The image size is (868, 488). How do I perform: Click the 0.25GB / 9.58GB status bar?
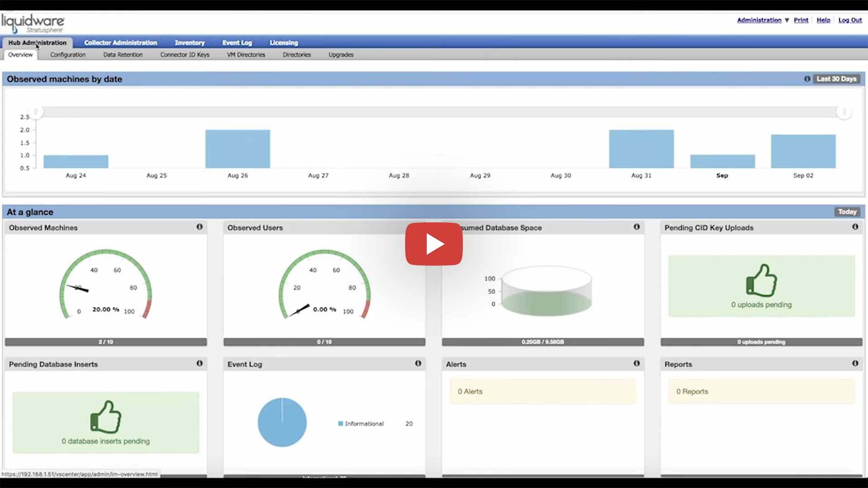pos(543,342)
